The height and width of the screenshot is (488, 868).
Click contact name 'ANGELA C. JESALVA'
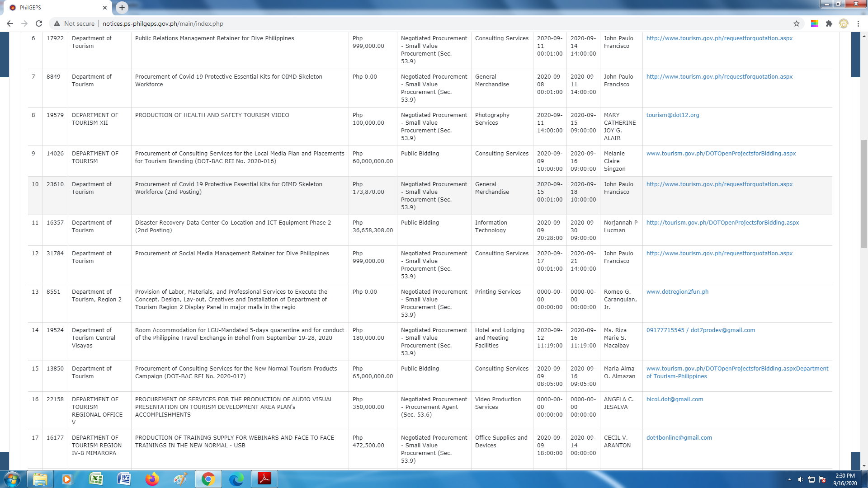pos(618,403)
